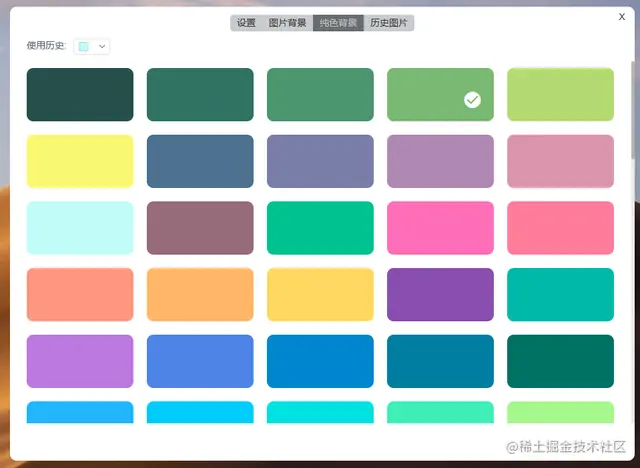The image size is (640, 468).
Task: Open the 设置 tab
Action: click(x=246, y=23)
